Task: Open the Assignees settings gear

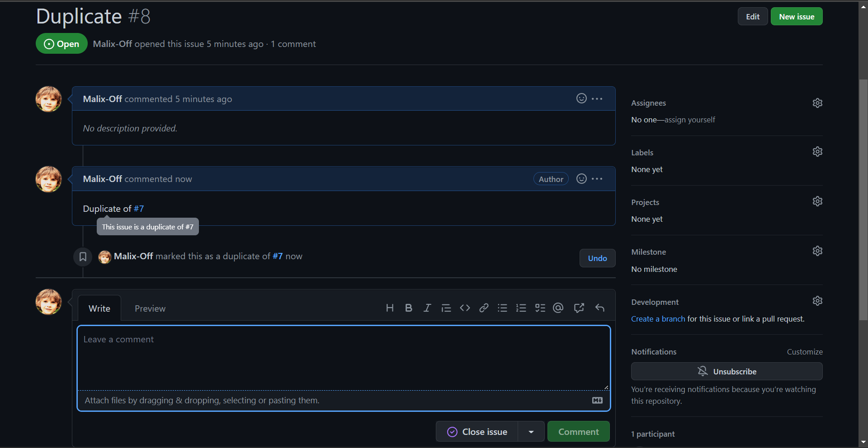Action: pyautogui.click(x=817, y=103)
